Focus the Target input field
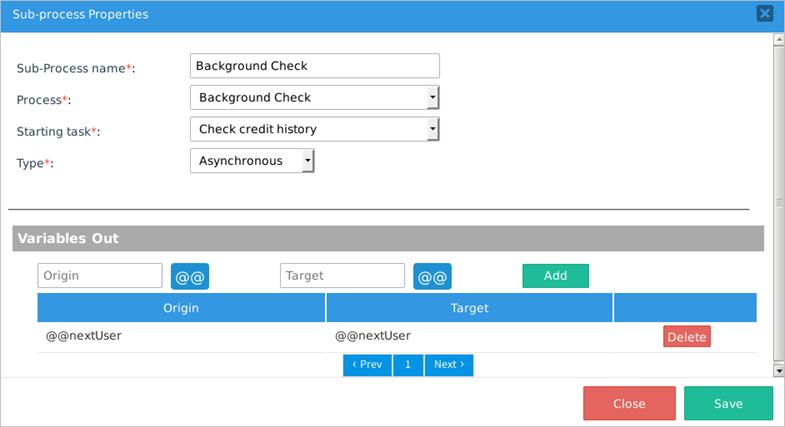The image size is (785, 427). point(342,276)
